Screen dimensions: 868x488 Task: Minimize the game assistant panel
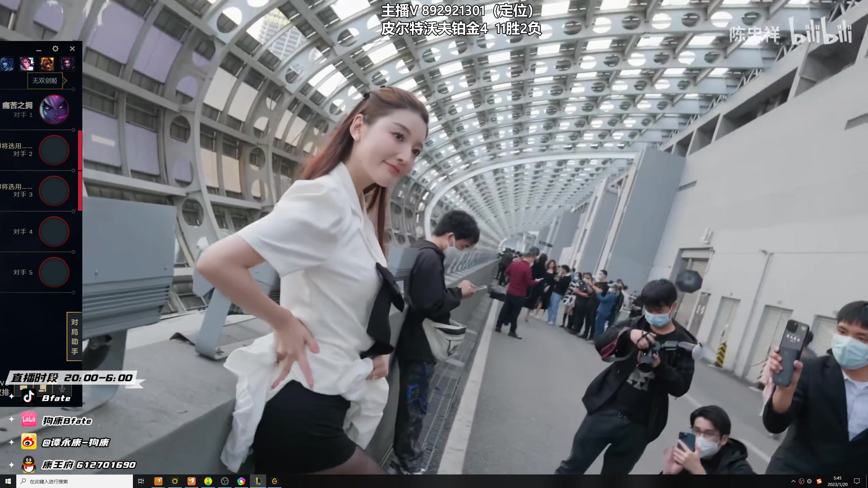click(x=39, y=49)
